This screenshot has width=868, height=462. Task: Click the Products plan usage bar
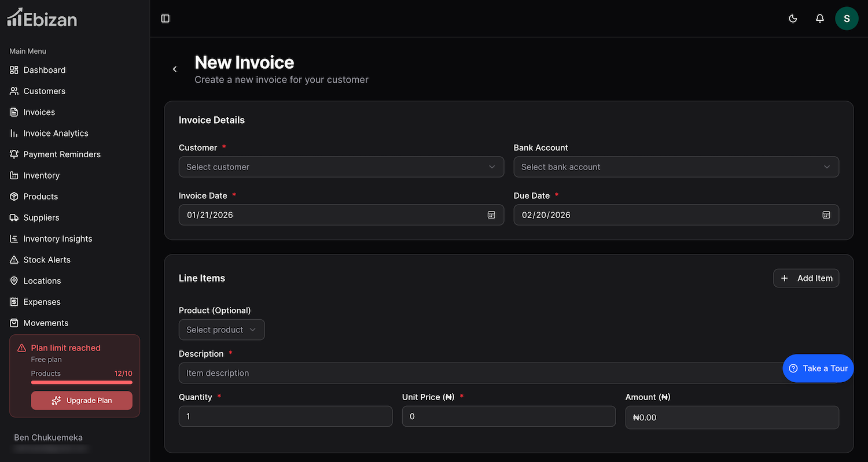tap(82, 382)
